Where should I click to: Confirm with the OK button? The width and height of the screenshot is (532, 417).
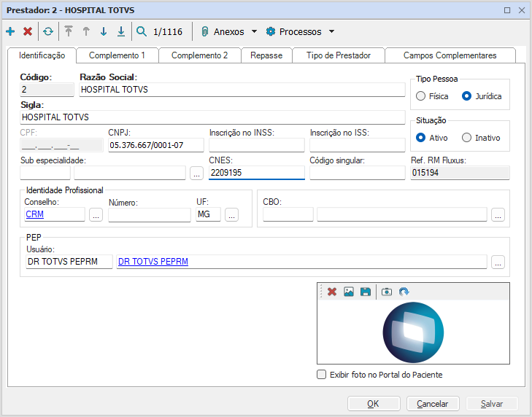pyautogui.click(x=374, y=404)
